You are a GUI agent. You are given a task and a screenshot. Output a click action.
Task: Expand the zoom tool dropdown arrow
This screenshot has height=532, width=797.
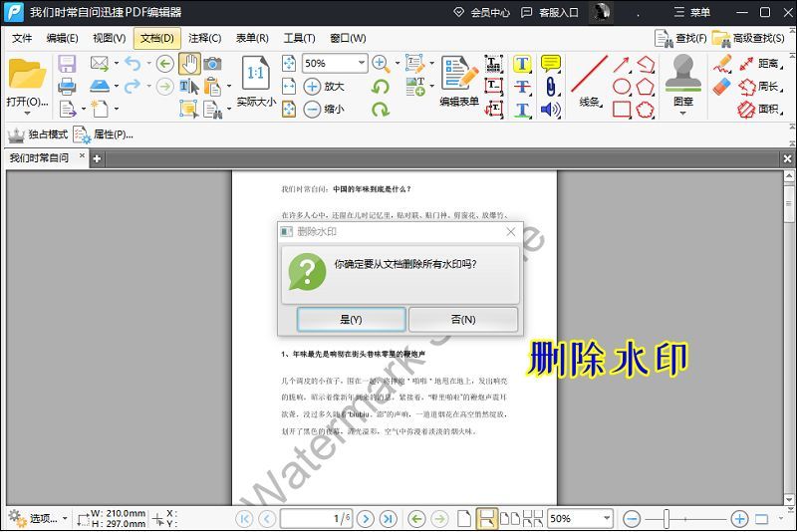click(398, 64)
